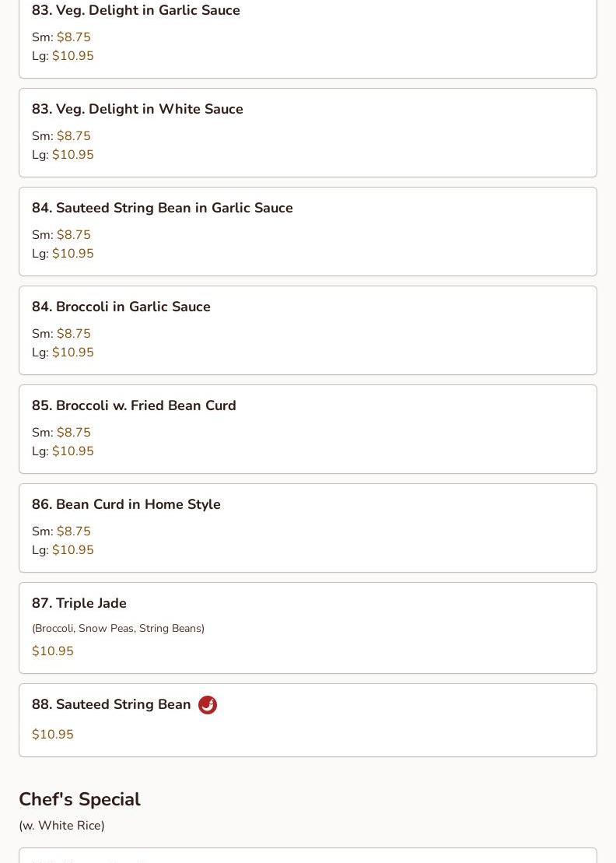The width and height of the screenshot is (616, 863).
Task: Select 83. Veg. Delight in White Sauce
Action: tap(308, 132)
